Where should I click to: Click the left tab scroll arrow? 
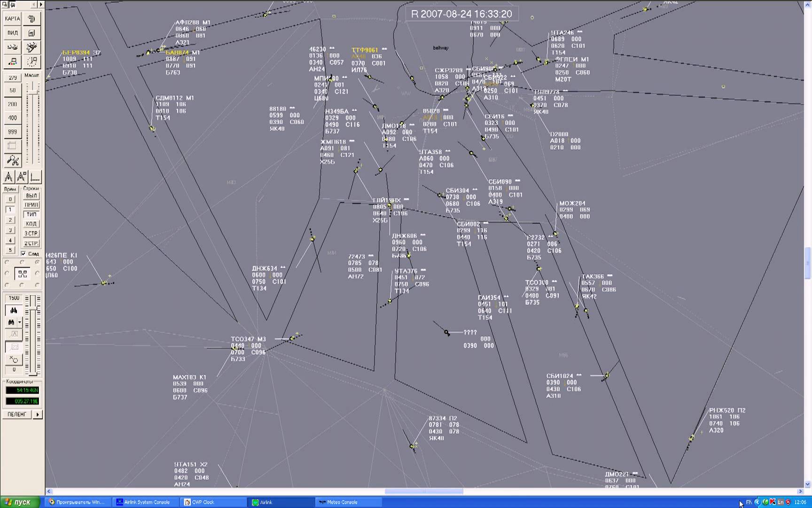click(x=35, y=4)
